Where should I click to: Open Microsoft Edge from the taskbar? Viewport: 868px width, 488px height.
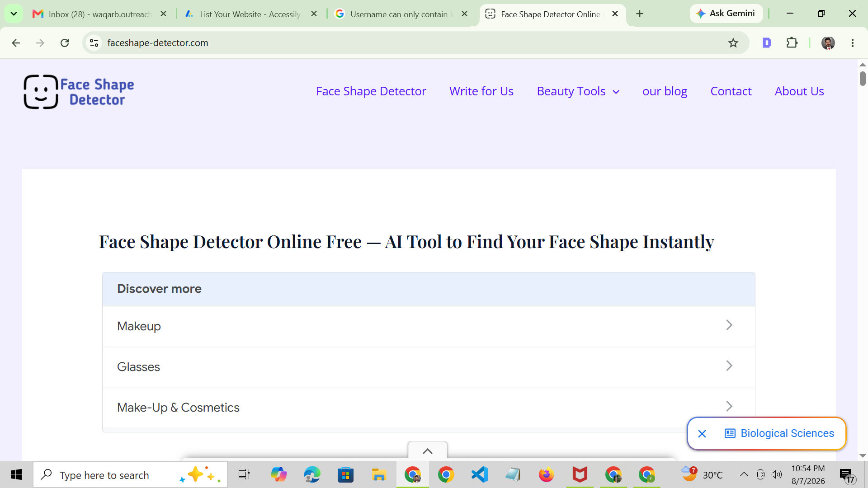[x=312, y=474]
